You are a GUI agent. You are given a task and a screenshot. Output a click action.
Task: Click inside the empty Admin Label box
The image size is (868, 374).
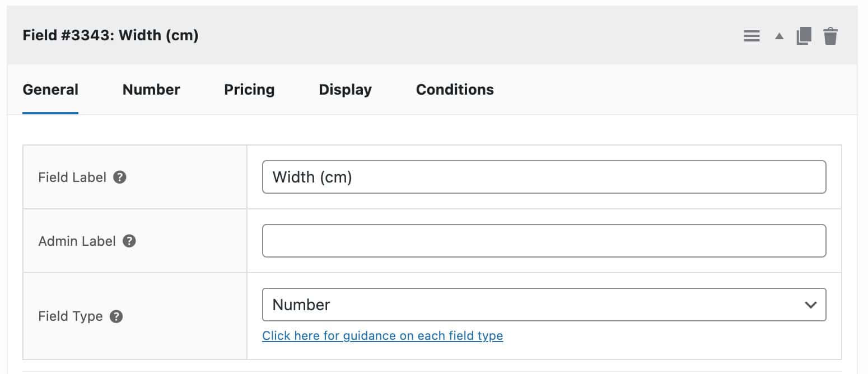click(543, 241)
